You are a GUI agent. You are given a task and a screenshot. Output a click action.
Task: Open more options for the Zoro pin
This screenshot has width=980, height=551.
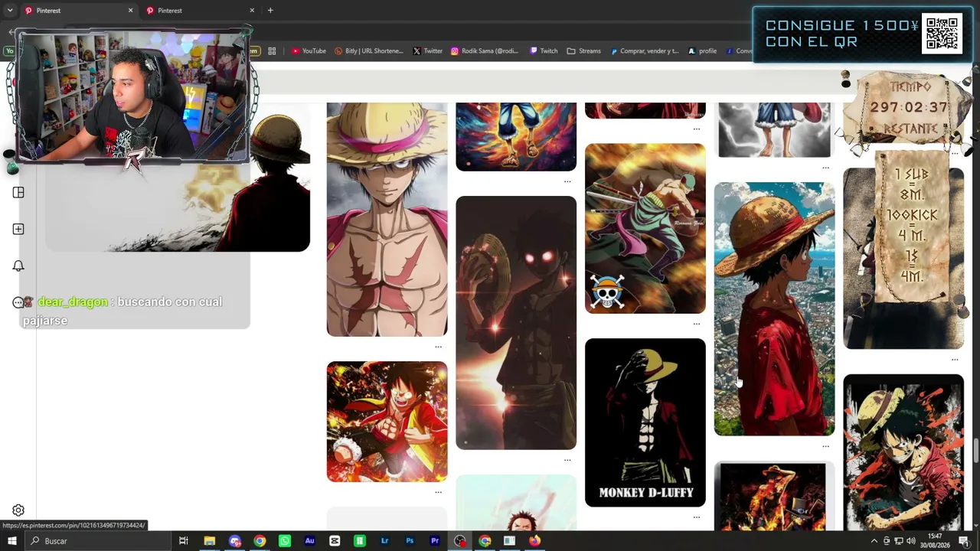tap(696, 324)
